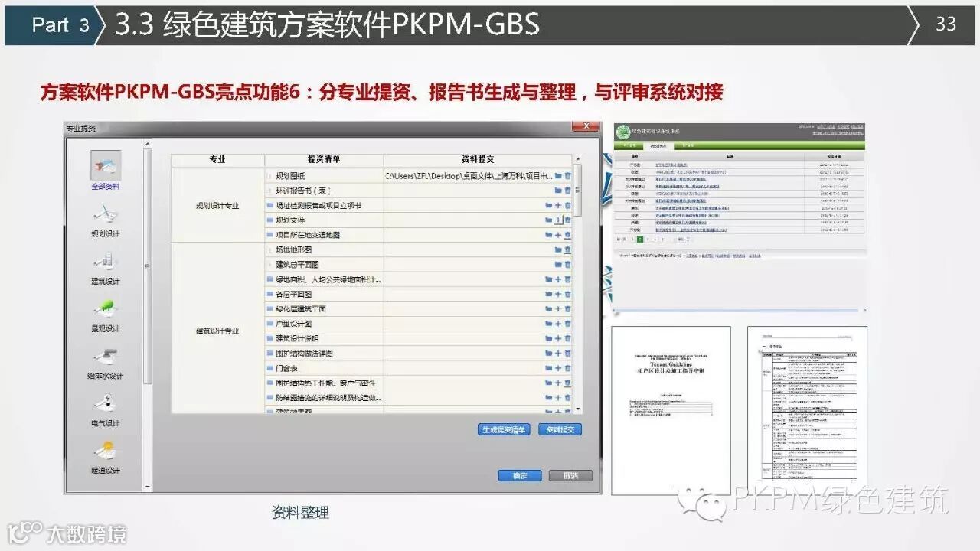Select the 建筑设计专业 group cell
Screen dimensions: 980x551
click(217, 331)
